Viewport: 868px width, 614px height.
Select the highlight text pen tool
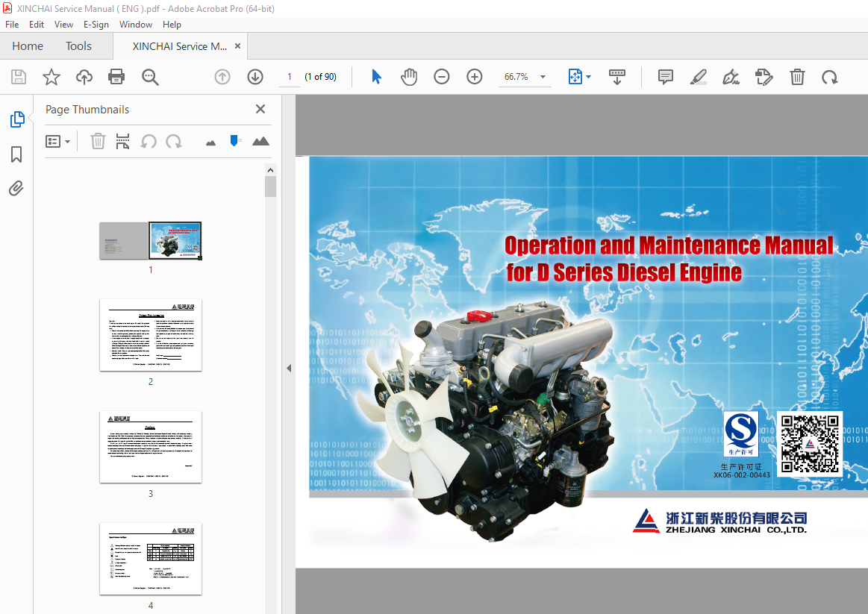click(x=699, y=77)
